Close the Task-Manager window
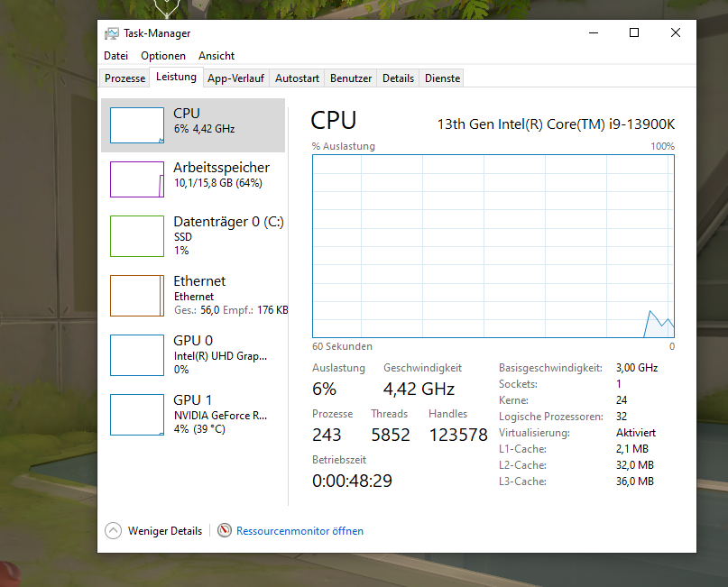 676,33
